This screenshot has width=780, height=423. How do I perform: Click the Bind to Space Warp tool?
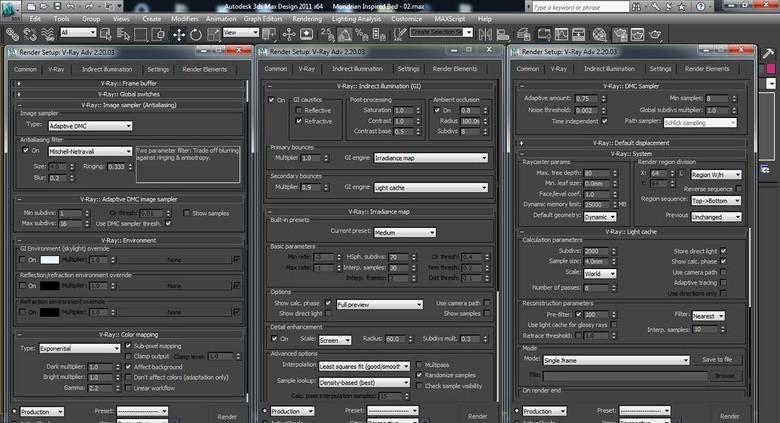point(47,34)
